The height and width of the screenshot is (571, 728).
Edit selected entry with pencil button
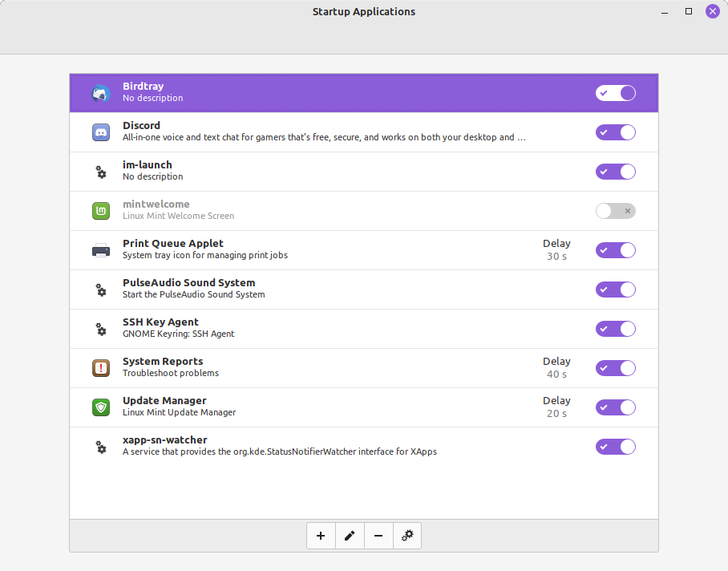tap(350, 536)
